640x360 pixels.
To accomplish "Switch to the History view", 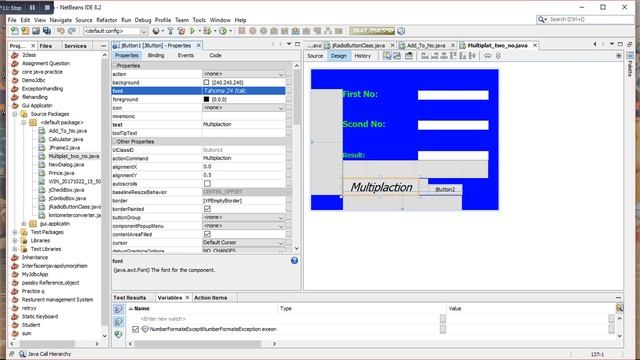I will point(362,56).
